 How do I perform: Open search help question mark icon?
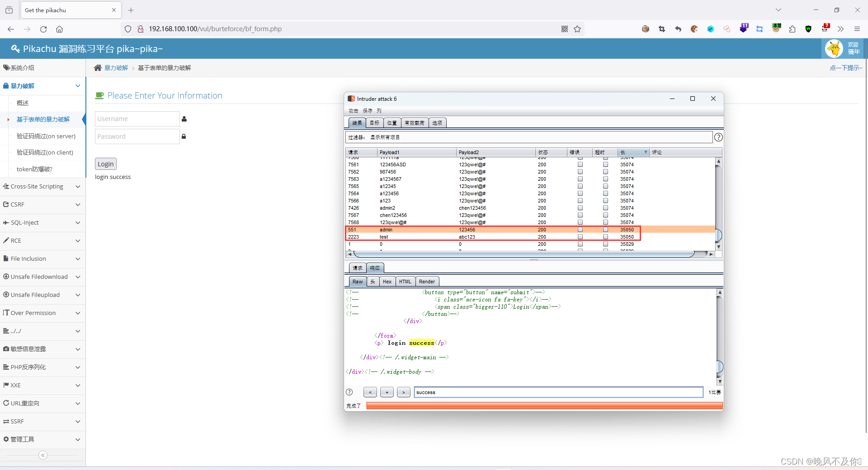pos(349,392)
